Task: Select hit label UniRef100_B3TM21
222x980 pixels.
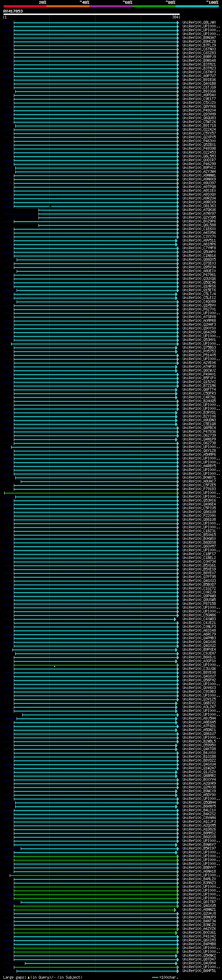Action: pos(199,64)
